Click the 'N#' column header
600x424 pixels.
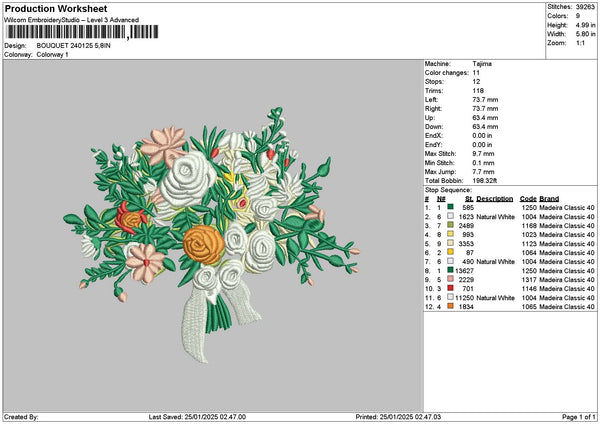tap(441, 199)
